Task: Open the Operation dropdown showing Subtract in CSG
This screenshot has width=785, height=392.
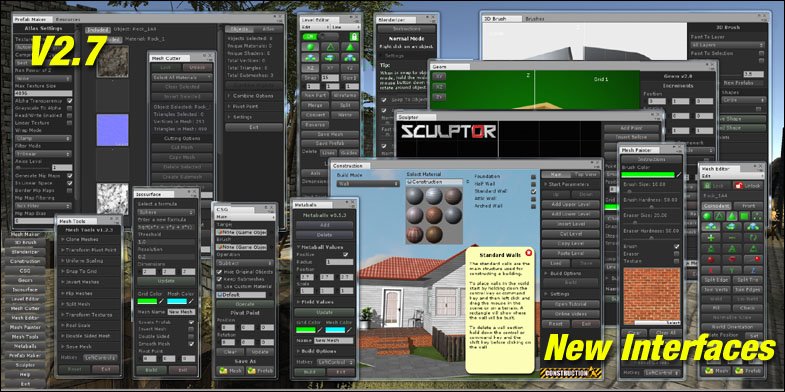Action: point(245,263)
